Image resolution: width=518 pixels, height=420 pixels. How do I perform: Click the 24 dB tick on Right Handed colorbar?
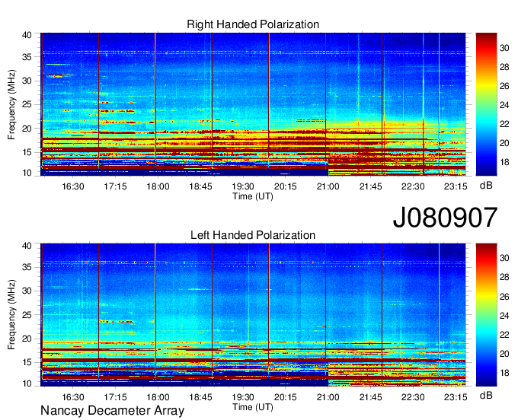504,105
